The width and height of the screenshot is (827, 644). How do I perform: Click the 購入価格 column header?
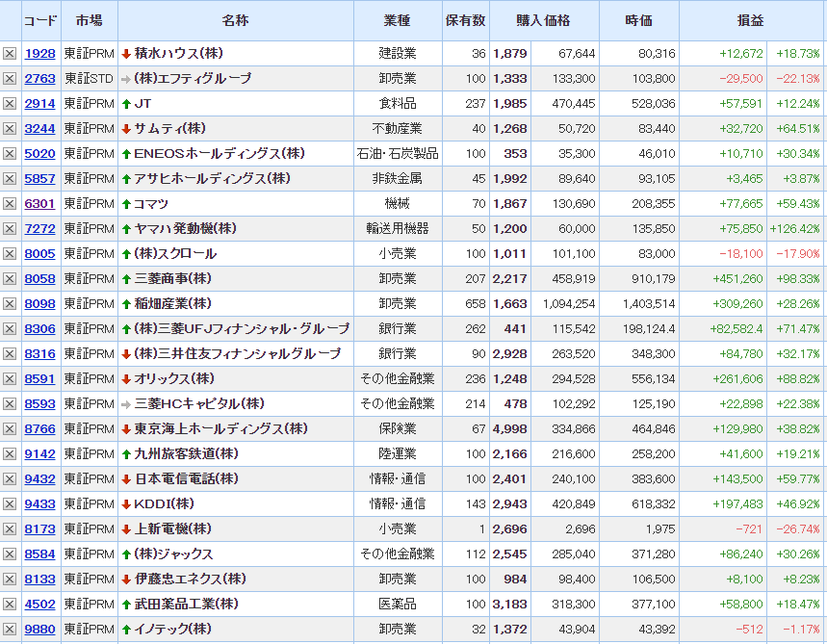click(543, 20)
